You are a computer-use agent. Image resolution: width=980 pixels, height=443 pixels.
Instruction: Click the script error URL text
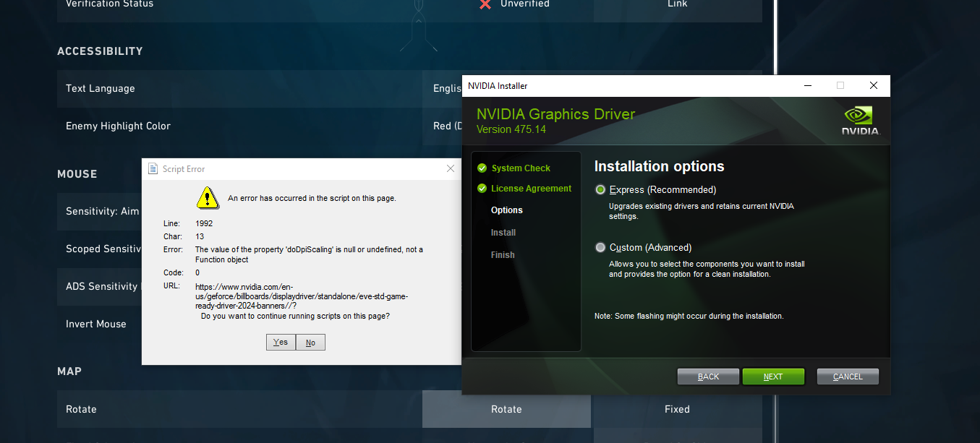coord(302,296)
